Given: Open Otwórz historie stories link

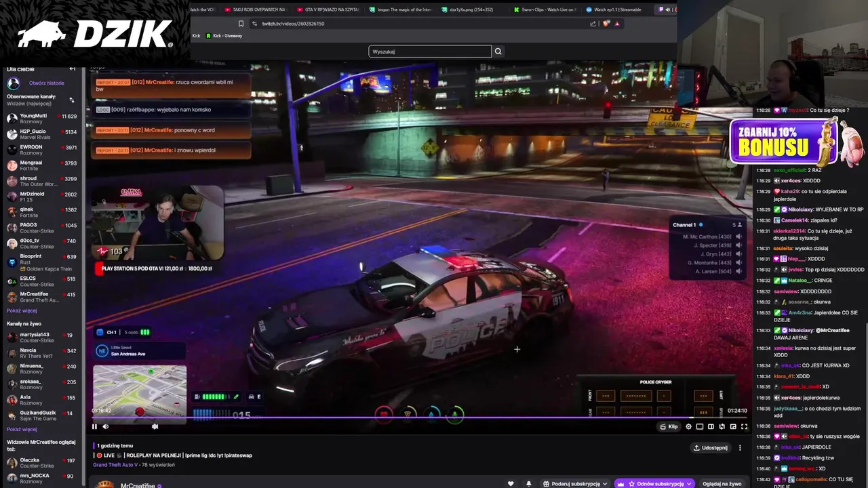Looking at the screenshot, I should pos(46,83).
